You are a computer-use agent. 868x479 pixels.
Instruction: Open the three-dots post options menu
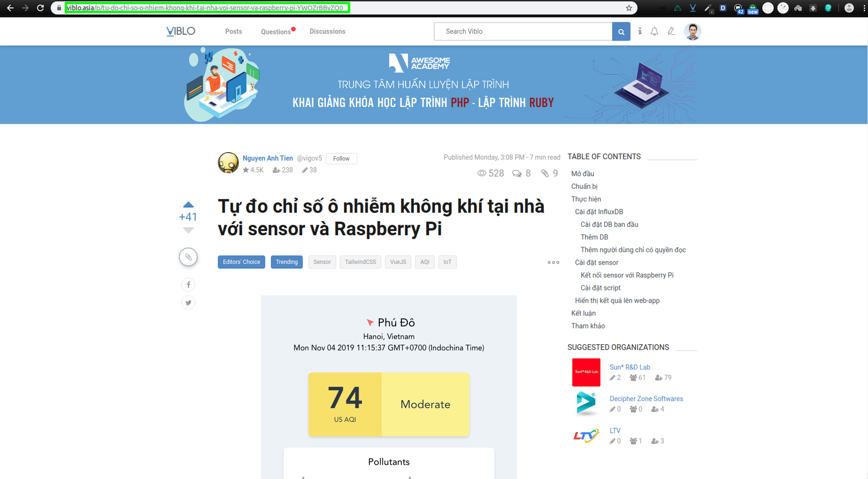(553, 262)
